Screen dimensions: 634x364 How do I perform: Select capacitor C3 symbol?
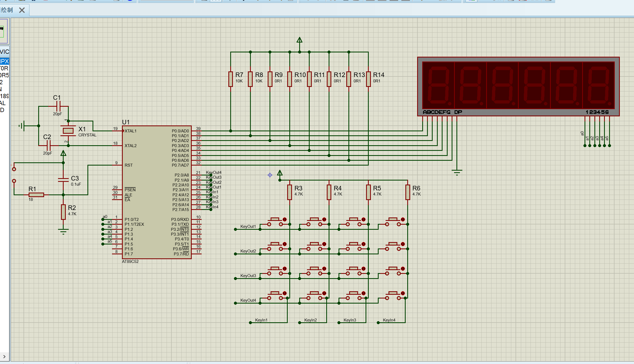tap(63, 180)
